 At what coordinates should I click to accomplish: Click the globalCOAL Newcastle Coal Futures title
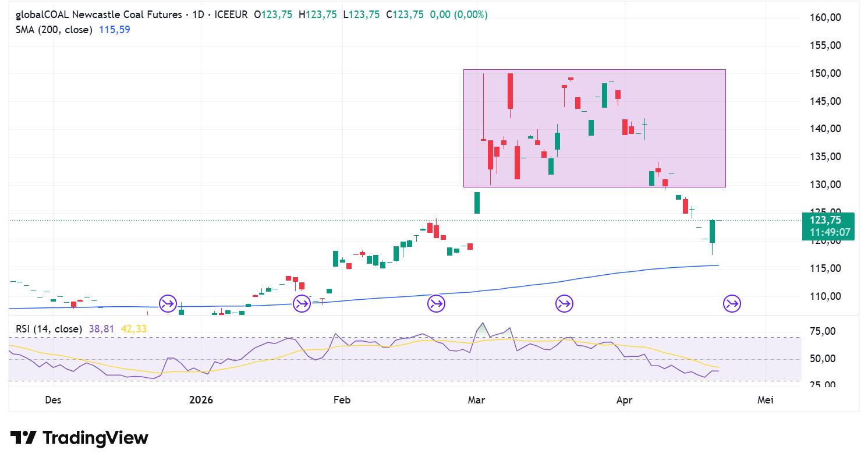click(98, 15)
